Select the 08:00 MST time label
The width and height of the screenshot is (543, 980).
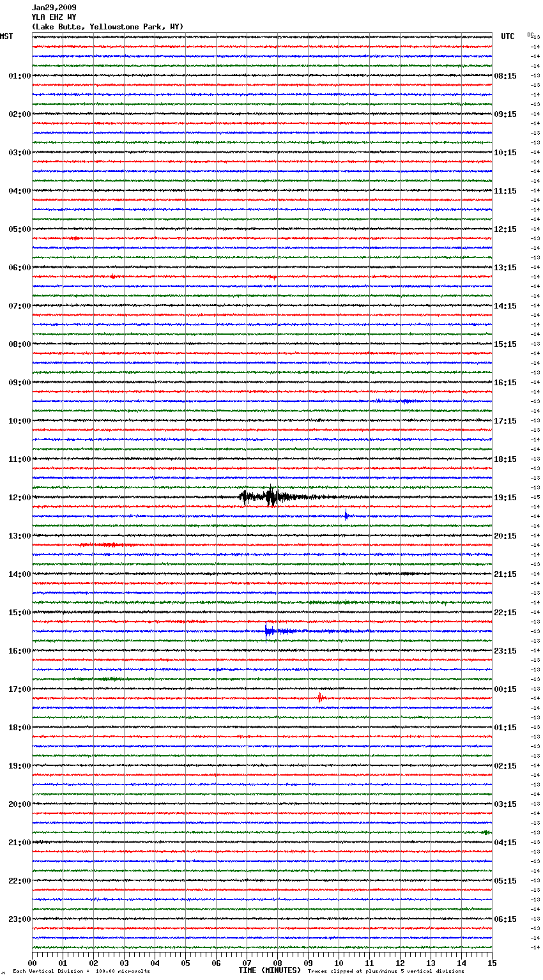click(x=19, y=344)
